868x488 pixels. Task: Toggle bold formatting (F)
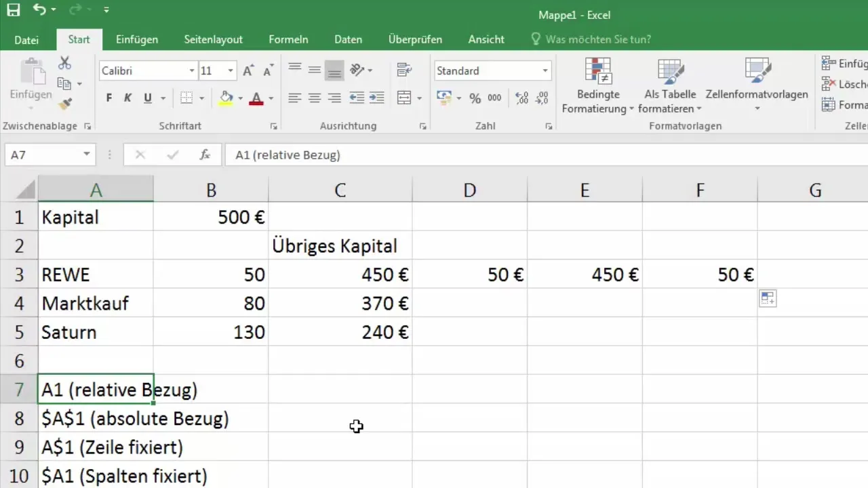click(x=109, y=98)
